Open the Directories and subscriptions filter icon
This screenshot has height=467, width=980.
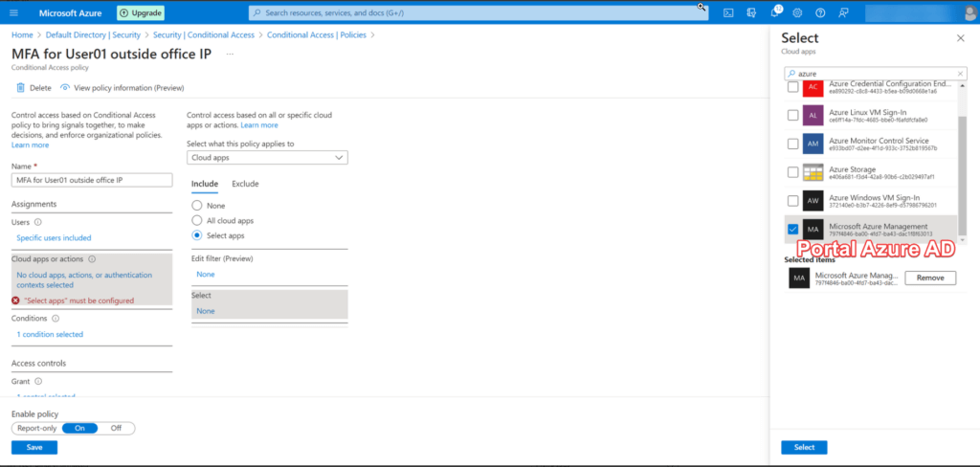click(x=751, y=12)
